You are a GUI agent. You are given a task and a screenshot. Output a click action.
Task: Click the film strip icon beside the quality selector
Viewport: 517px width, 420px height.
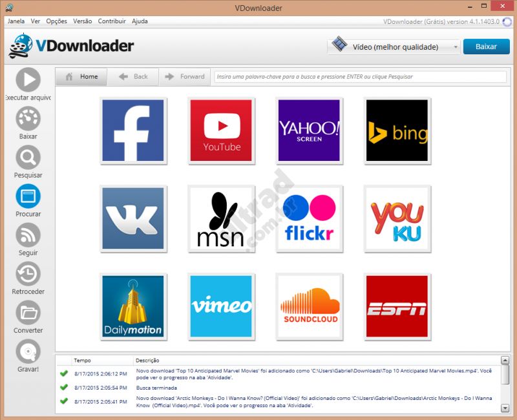[x=339, y=44]
